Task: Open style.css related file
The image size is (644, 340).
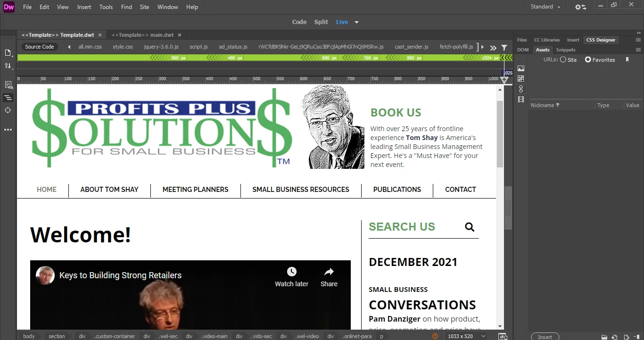Action: click(123, 47)
